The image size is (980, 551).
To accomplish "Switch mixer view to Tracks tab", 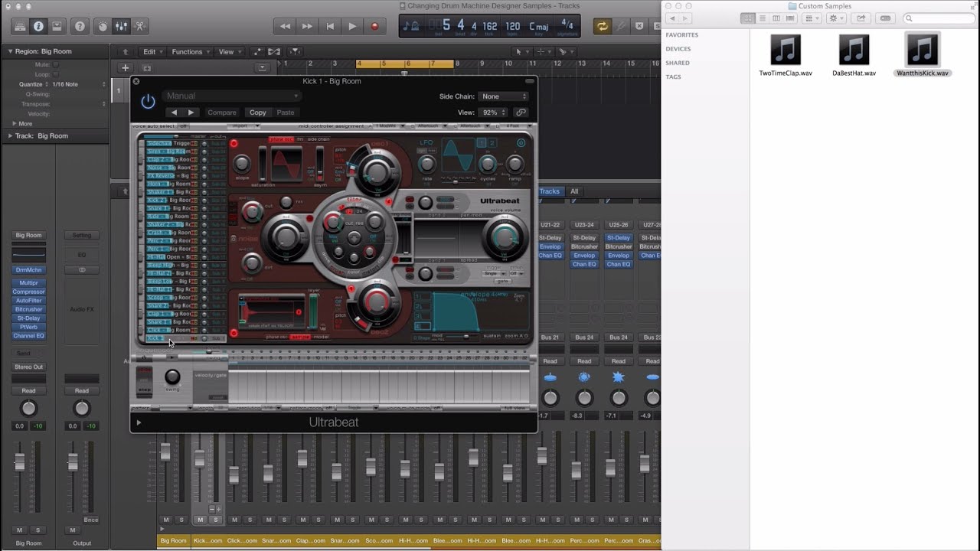I will coord(549,191).
